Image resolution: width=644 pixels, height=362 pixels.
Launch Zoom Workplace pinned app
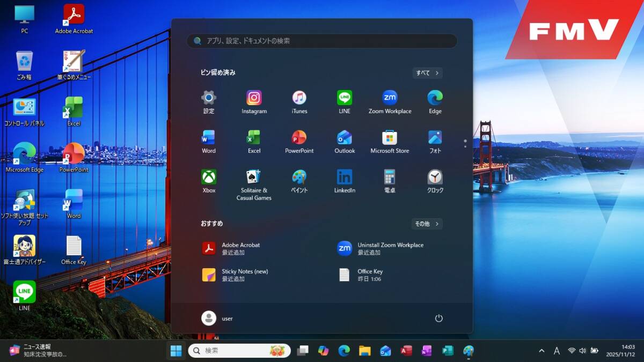click(390, 102)
